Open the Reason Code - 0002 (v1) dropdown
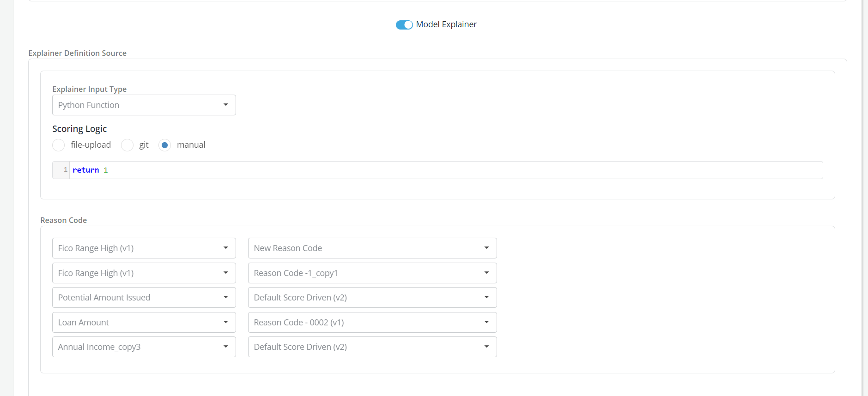 click(x=372, y=323)
